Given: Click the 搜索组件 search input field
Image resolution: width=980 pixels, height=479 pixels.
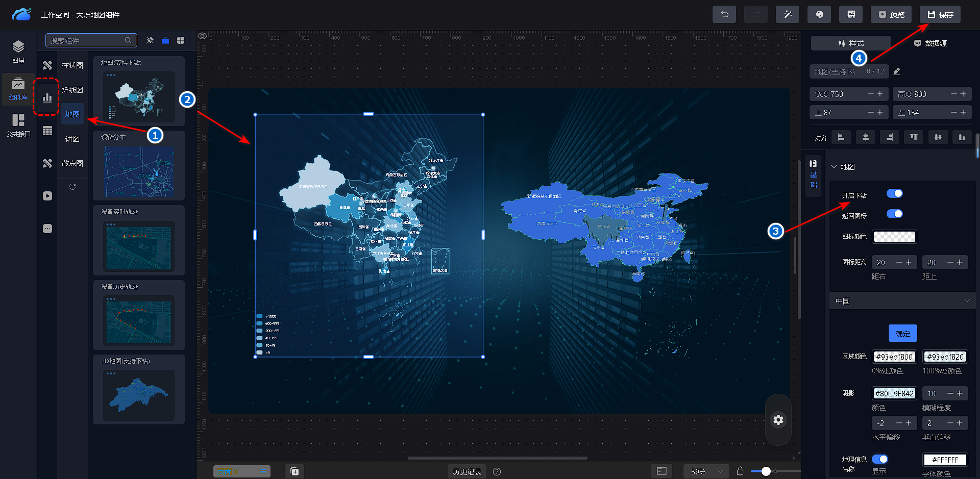Looking at the screenshot, I should pyautogui.click(x=86, y=41).
